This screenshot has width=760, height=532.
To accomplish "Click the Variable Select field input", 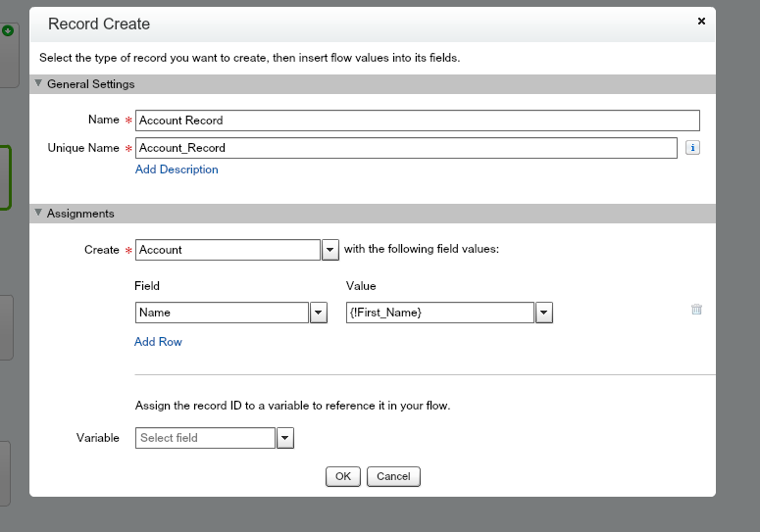I will tap(205, 438).
